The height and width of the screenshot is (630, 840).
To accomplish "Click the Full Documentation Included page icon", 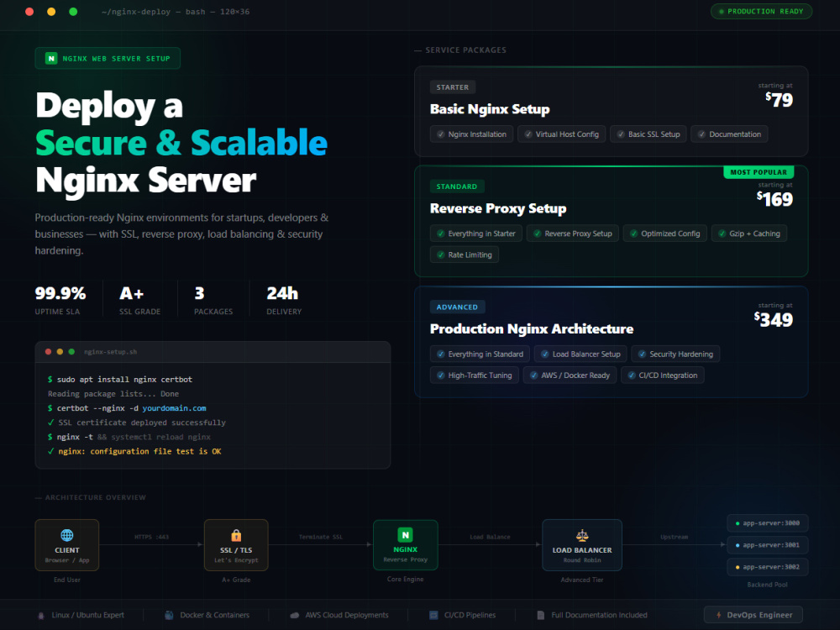I will tap(540, 615).
